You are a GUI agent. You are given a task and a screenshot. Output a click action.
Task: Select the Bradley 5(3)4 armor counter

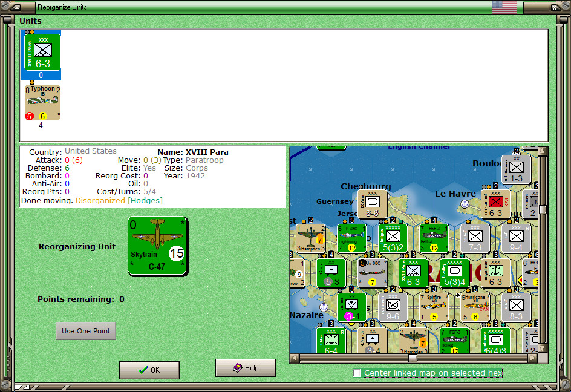(454, 273)
